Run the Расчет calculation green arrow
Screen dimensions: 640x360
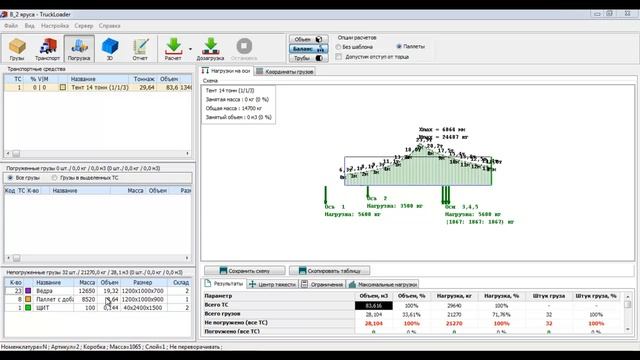coord(173,49)
